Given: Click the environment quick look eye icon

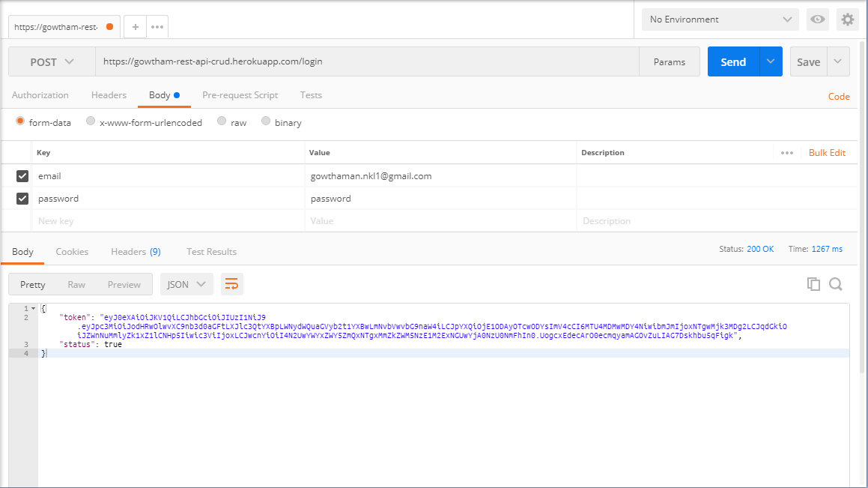Looking at the screenshot, I should click(x=818, y=19).
